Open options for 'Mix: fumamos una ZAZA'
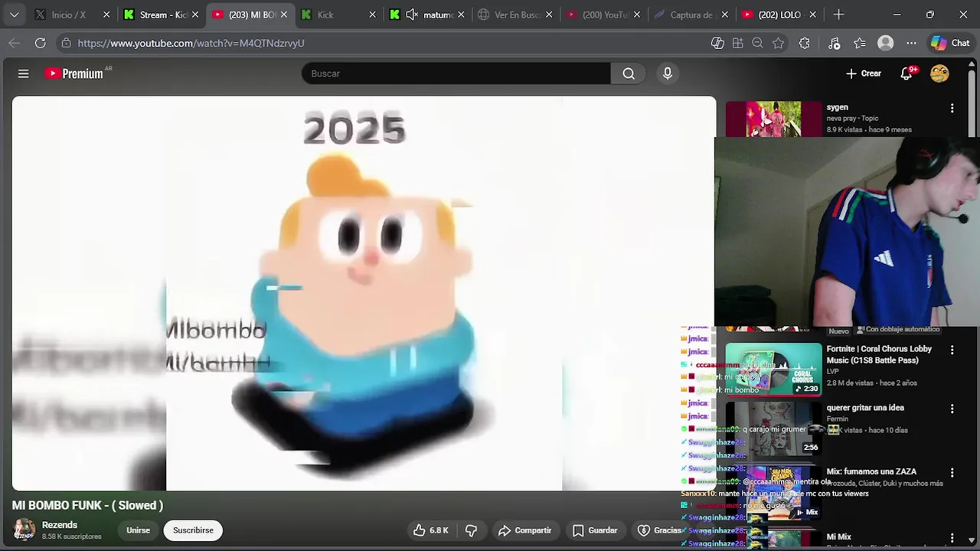Image resolution: width=980 pixels, height=551 pixels. click(952, 473)
